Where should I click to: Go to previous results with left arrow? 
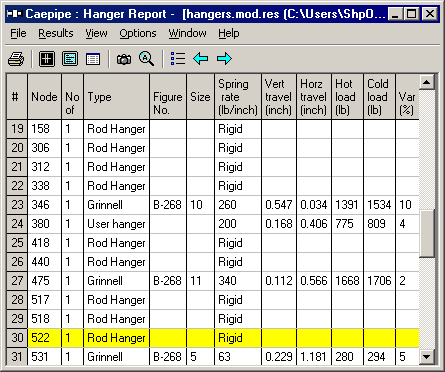point(201,59)
